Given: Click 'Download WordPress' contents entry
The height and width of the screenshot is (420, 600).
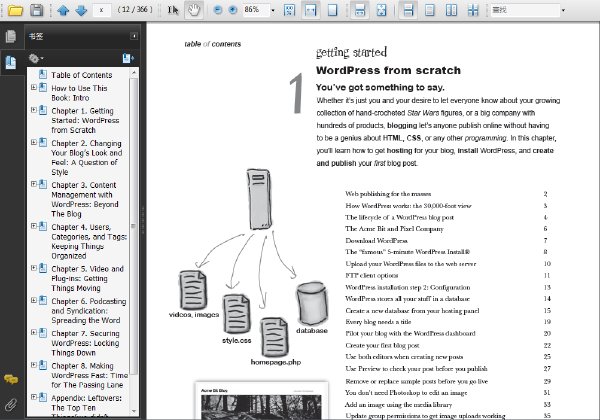Looking at the screenshot, I should 376,241.
